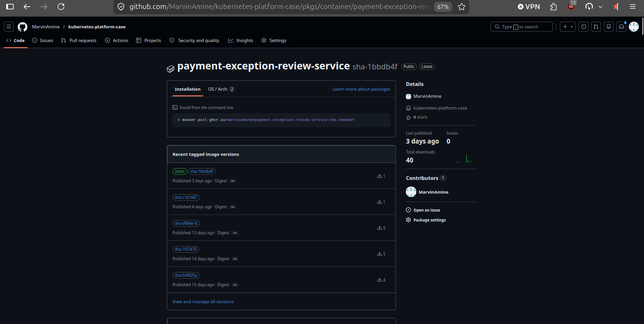Open the uBlock extension icon with badge 12
Screen dimensions: 644x324
[571, 6]
